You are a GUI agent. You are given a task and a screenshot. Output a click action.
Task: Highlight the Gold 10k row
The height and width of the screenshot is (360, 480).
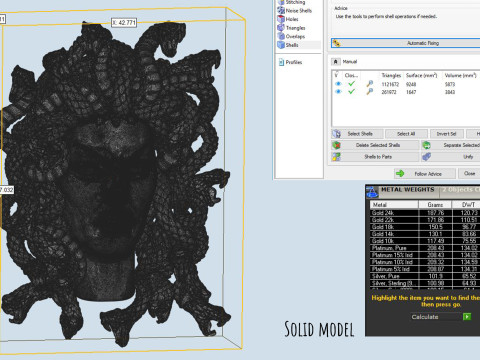coord(425,241)
